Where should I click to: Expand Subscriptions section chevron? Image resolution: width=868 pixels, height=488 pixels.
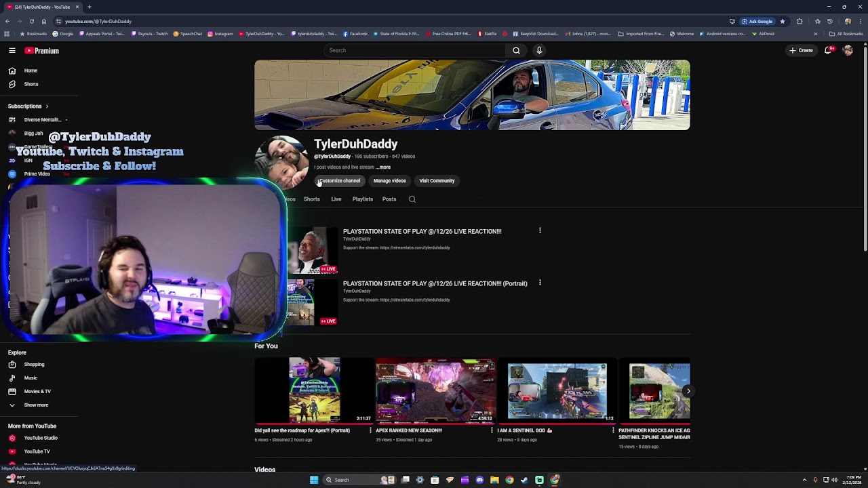[x=47, y=106]
